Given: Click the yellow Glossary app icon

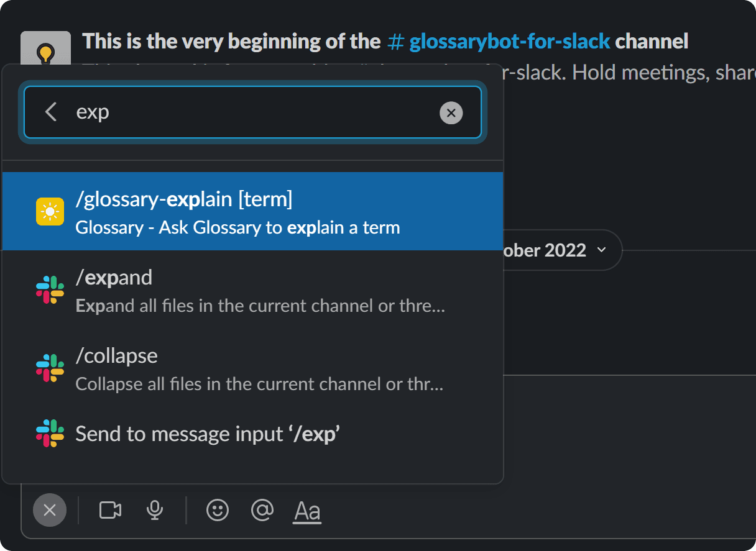Looking at the screenshot, I should pos(49,211).
